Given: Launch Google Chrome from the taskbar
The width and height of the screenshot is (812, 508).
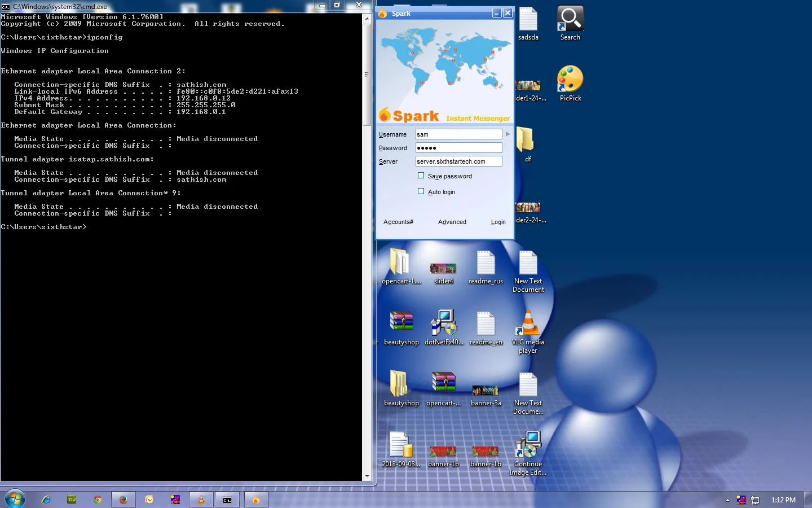Looking at the screenshot, I should (x=98, y=500).
